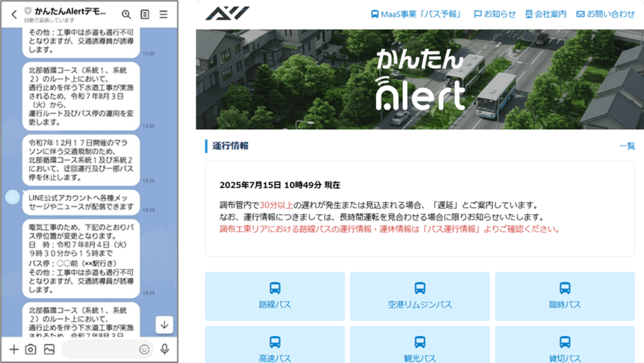Image resolution: width=644 pixels, height=363 pixels.
Task: Tap the plus attachment icon
Action: 14,349
